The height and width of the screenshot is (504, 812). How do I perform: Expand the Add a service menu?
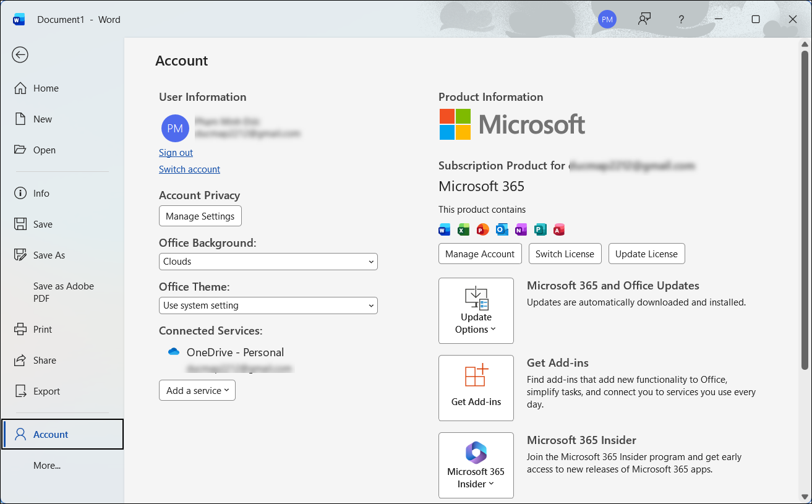197,390
